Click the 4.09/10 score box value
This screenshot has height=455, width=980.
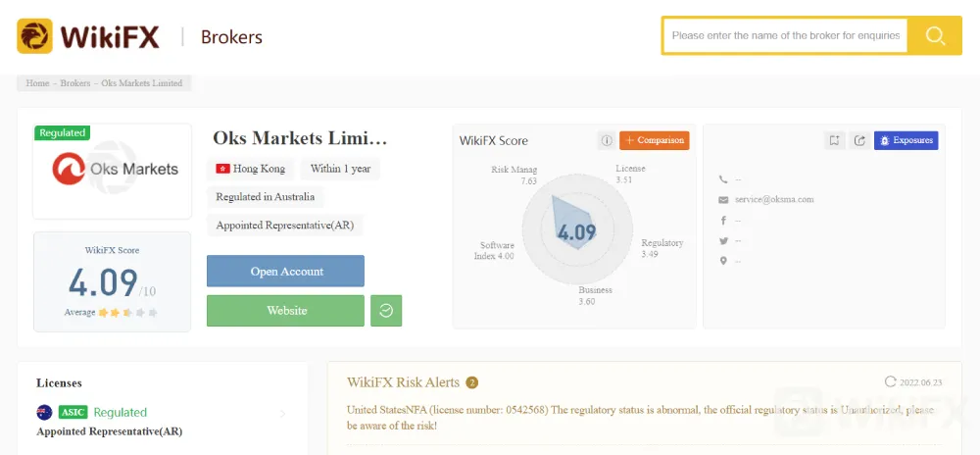[x=113, y=283]
